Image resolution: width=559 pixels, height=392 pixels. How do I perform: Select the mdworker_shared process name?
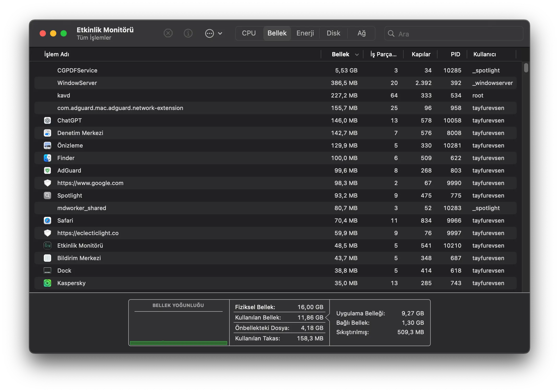click(x=82, y=208)
